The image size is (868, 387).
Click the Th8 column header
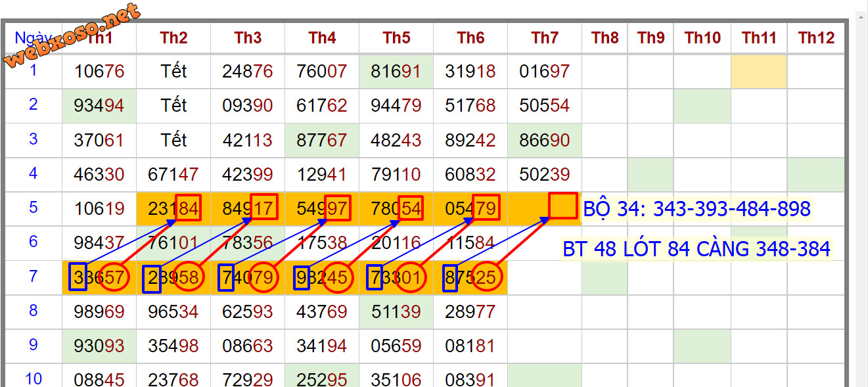click(x=605, y=38)
